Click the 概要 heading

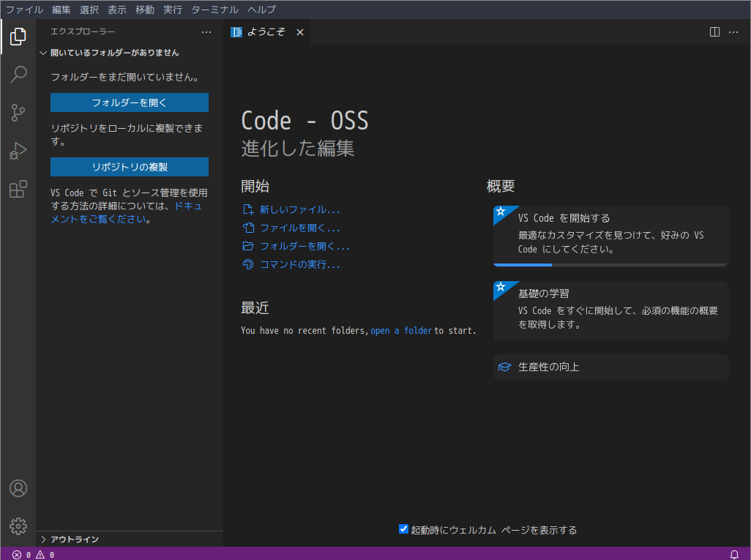[x=501, y=186]
